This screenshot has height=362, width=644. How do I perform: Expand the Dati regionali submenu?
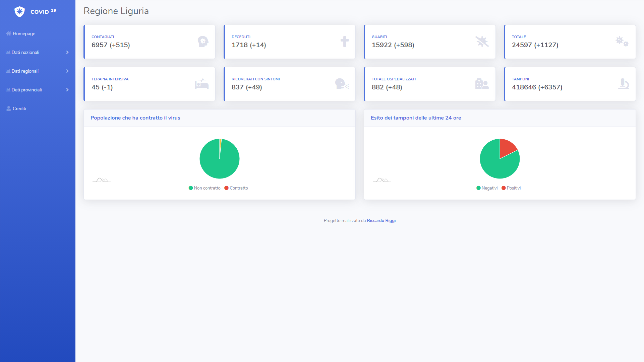pyautogui.click(x=37, y=71)
